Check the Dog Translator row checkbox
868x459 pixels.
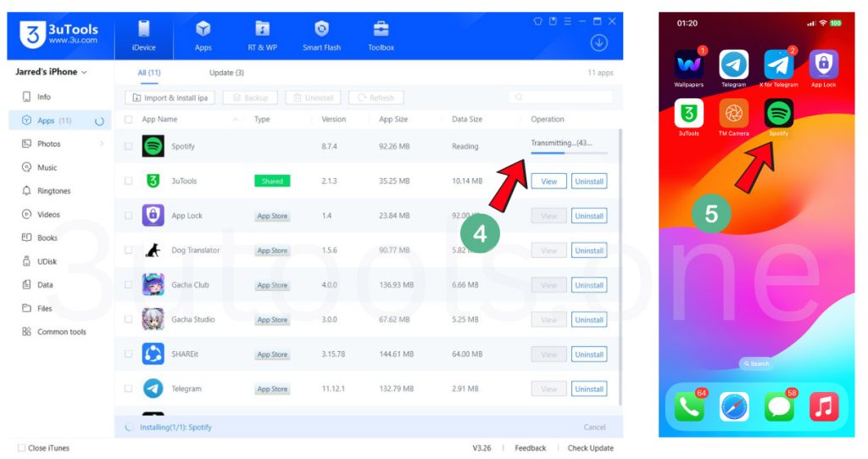coord(129,250)
